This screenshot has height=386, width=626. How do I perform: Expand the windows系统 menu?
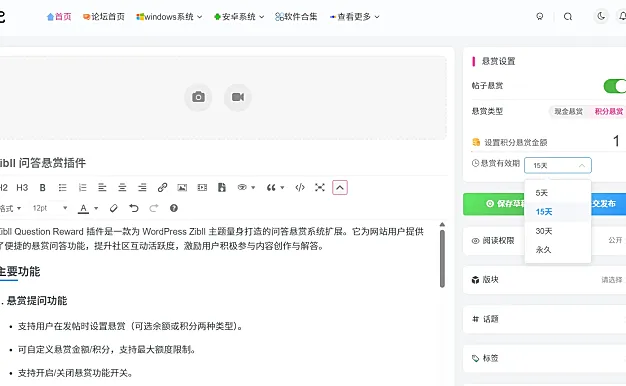[x=169, y=17]
